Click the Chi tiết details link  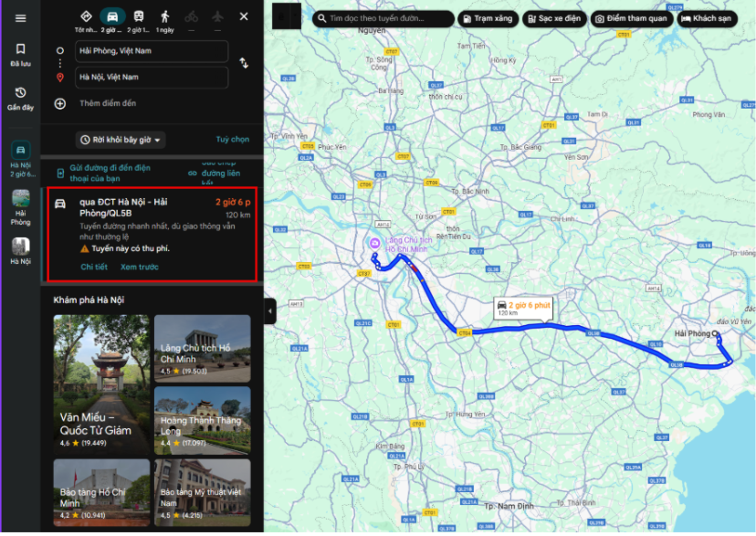94,267
